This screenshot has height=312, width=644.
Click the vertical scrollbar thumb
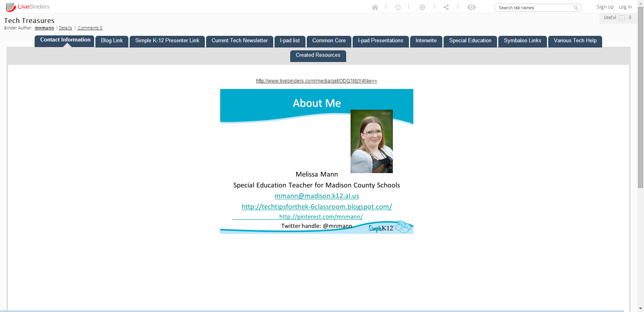pos(640,97)
